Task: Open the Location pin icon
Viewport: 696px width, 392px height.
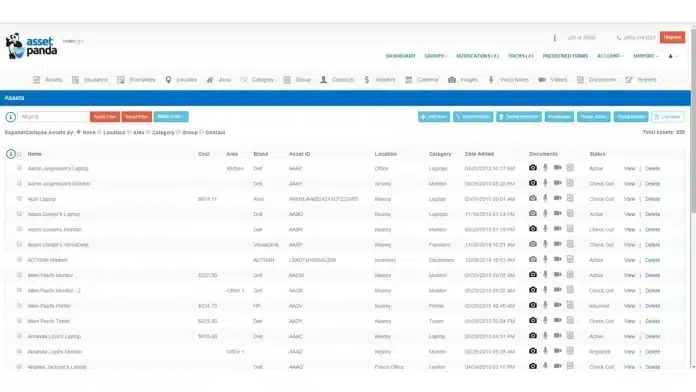Action: click(x=168, y=80)
